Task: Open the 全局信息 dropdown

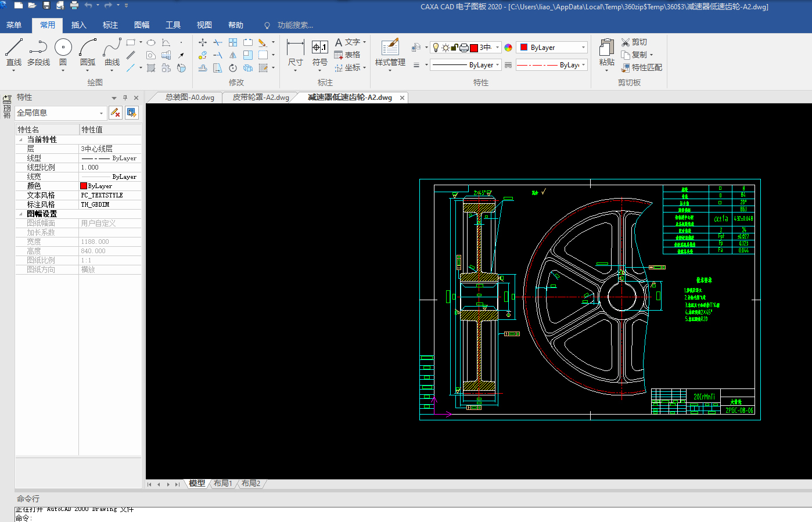Action: pos(101,113)
